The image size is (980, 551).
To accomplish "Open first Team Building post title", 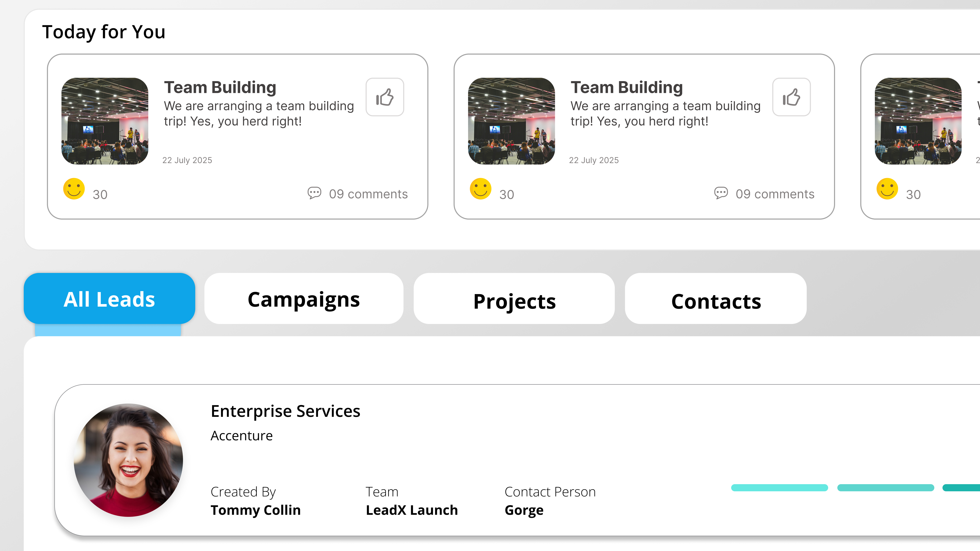I will click(220, 87).
